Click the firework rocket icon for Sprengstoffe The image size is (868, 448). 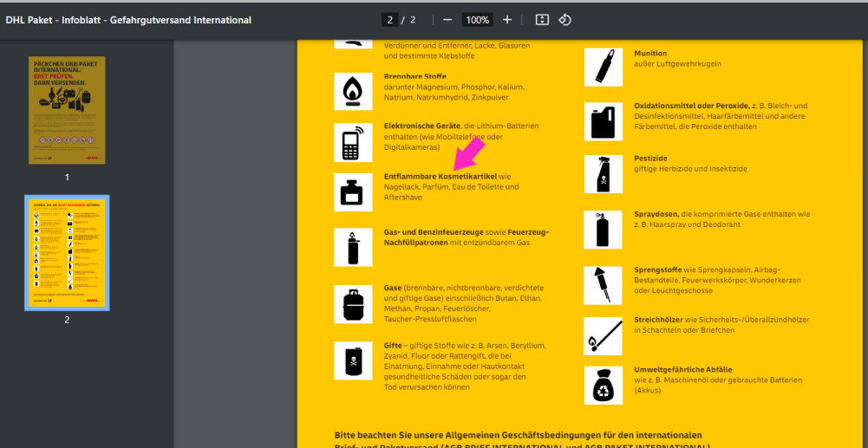604,285
